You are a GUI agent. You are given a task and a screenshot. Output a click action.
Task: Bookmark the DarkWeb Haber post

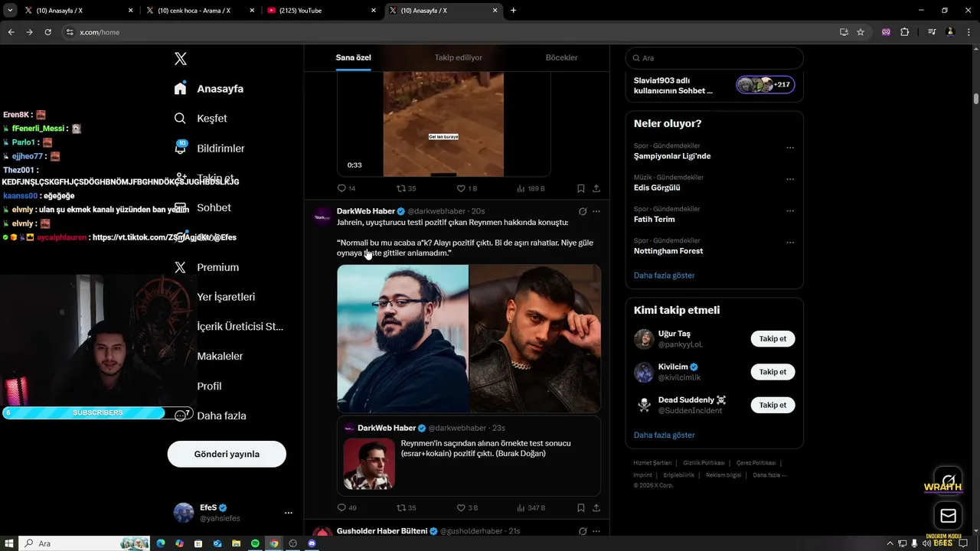coord(581,507)
